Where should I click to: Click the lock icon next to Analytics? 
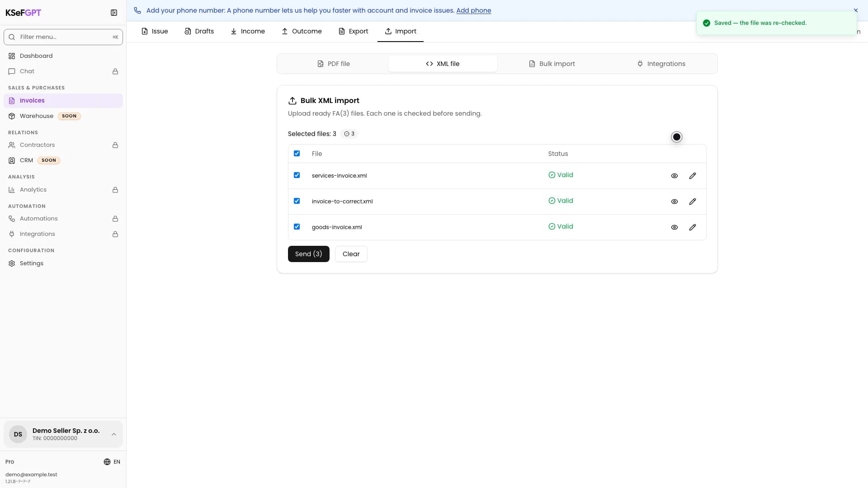[115, 190]
